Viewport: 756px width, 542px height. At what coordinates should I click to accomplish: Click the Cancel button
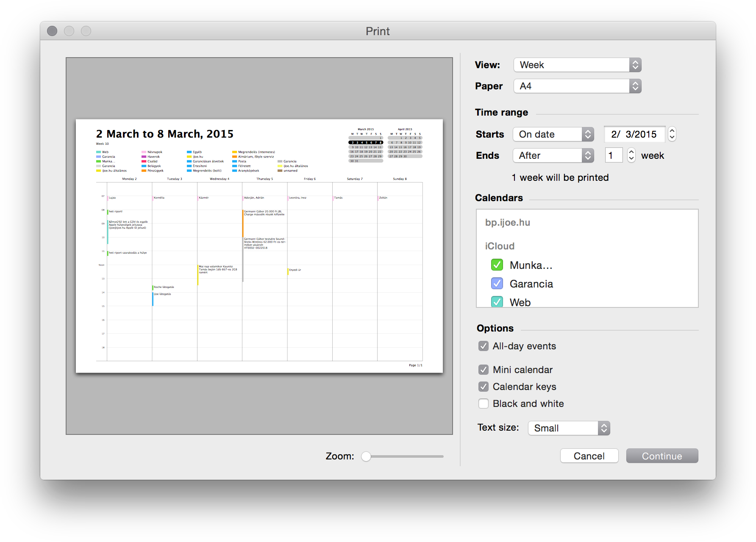tap(589, 456)
